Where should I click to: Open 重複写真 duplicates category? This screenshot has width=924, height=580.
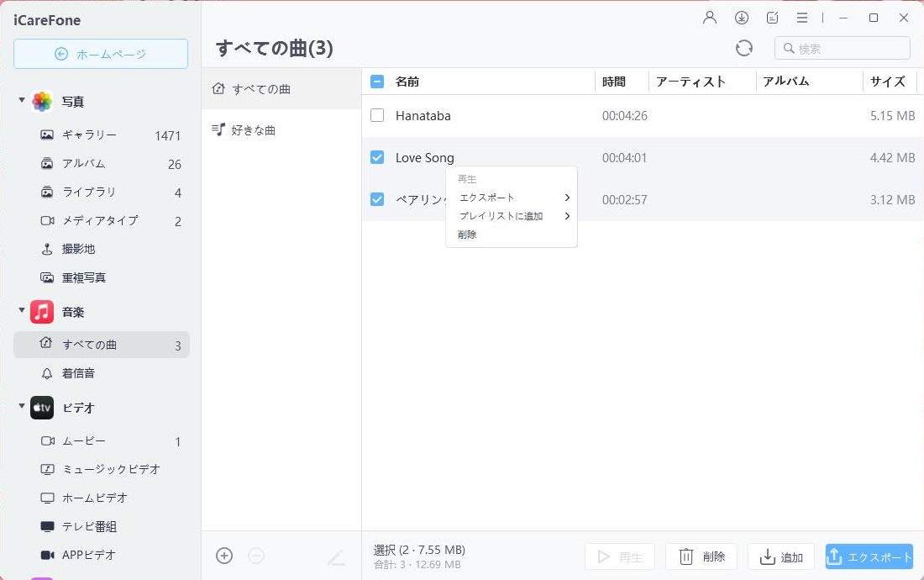(x=102, y=277)
